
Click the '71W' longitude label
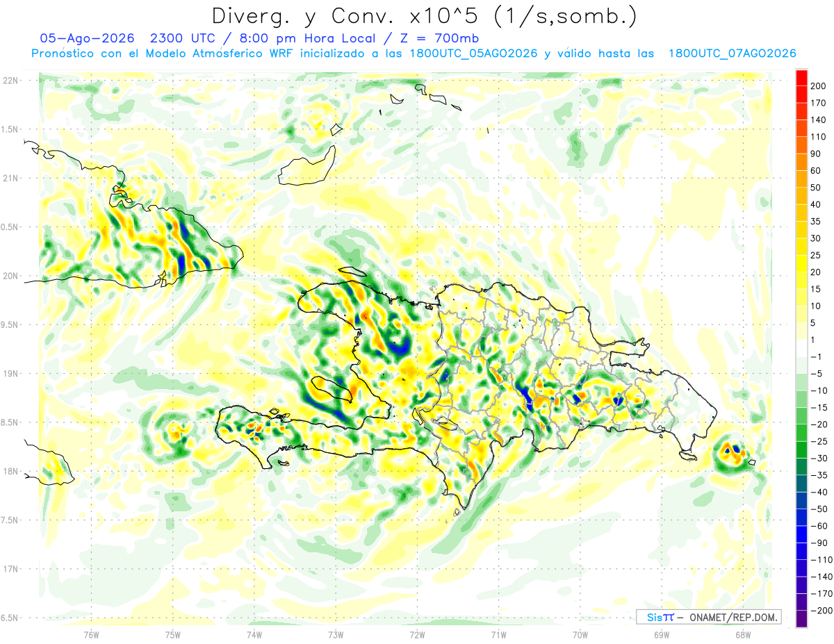[498, 634]
